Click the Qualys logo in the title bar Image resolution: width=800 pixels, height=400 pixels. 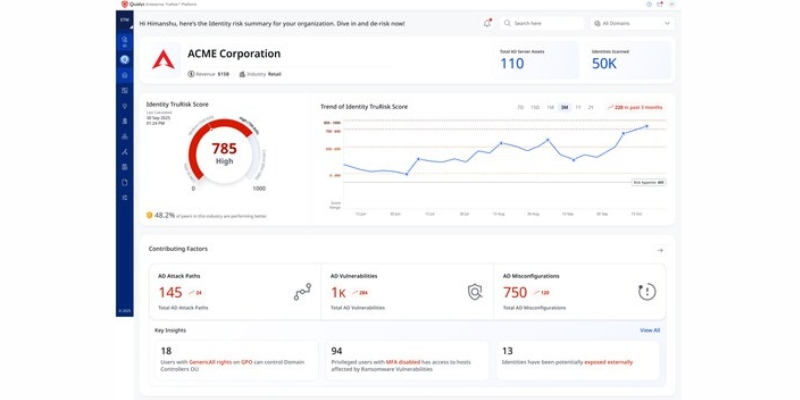tap(125, 4)
